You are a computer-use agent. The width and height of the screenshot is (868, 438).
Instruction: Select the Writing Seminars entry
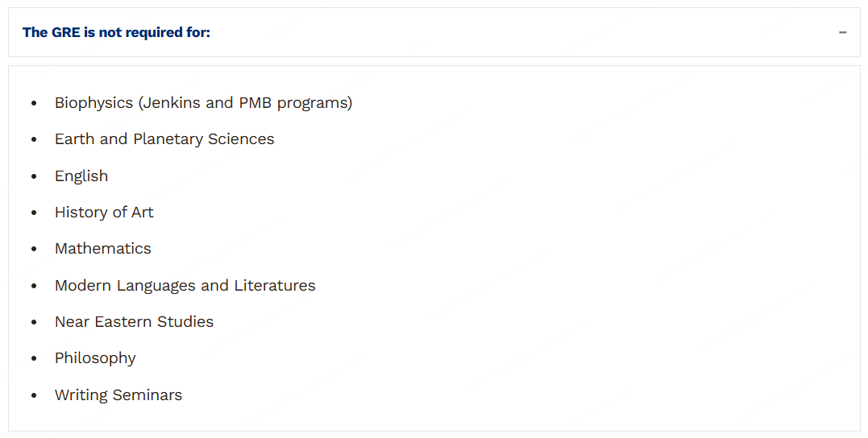click(118, 395)
